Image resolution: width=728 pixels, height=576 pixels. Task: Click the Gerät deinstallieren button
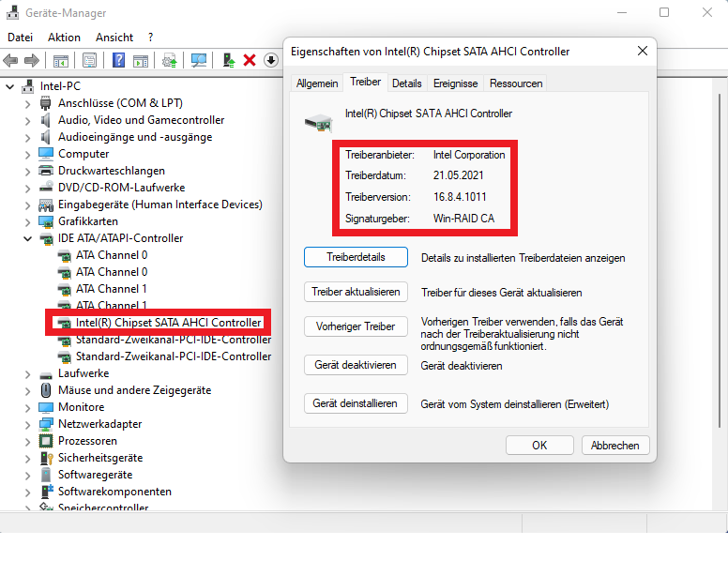[x=356, y=403]
